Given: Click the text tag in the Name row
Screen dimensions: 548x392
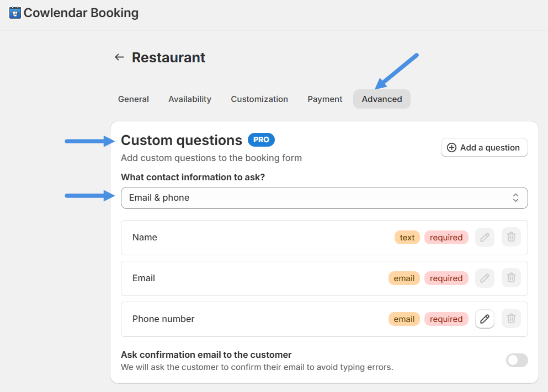Looking at the screenshot, I should click(x=407, y=238).
